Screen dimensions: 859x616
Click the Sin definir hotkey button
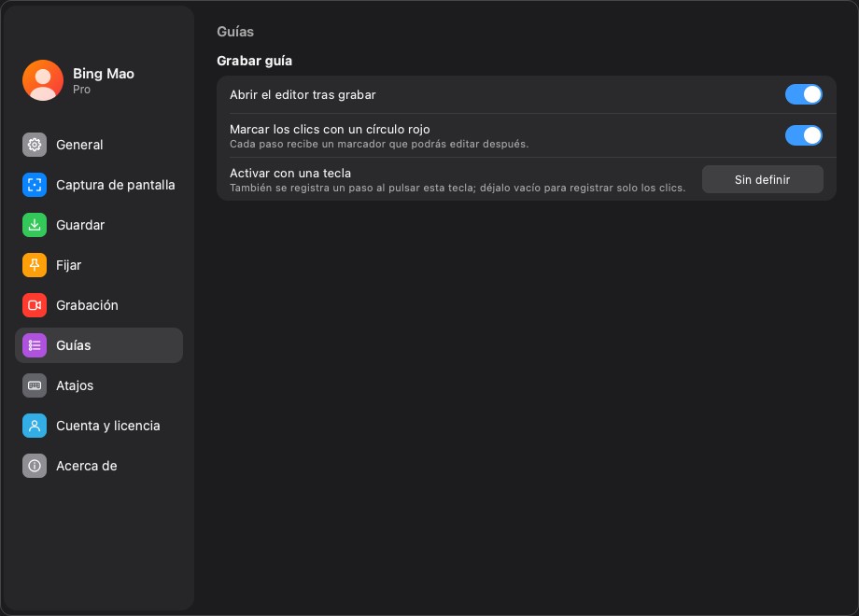pos(763,179)
